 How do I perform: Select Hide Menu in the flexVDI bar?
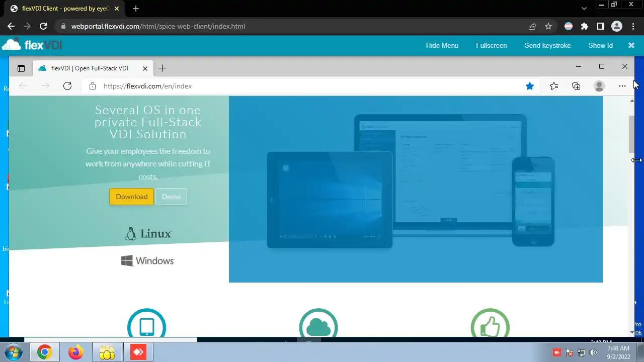pyautogui.click(x=442, y=45)
